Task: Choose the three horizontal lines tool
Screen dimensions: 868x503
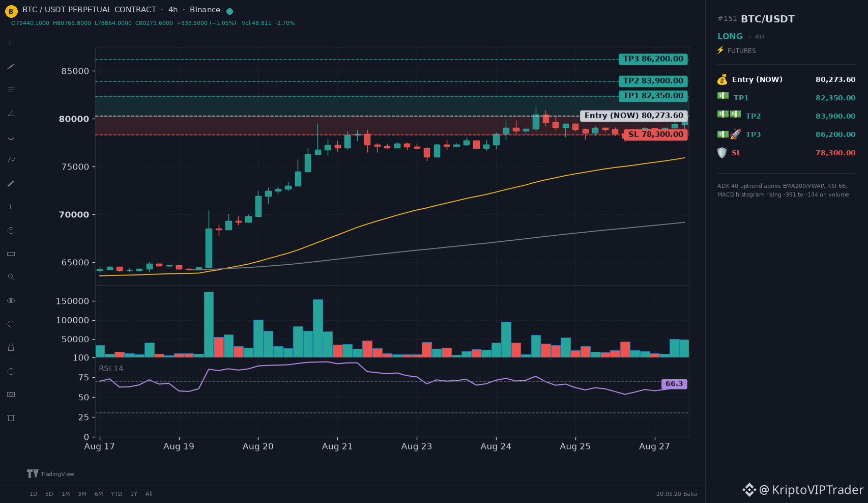Action: (11, 90)
